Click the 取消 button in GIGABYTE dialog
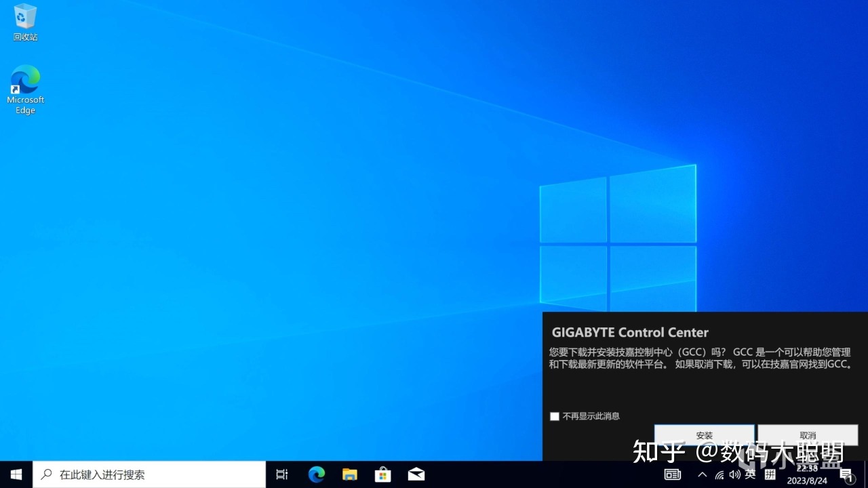868x488 pixels. click(808, 435)
